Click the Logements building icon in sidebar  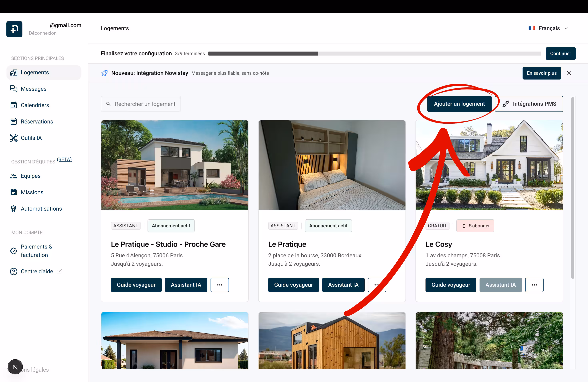[x=14, y=73]
